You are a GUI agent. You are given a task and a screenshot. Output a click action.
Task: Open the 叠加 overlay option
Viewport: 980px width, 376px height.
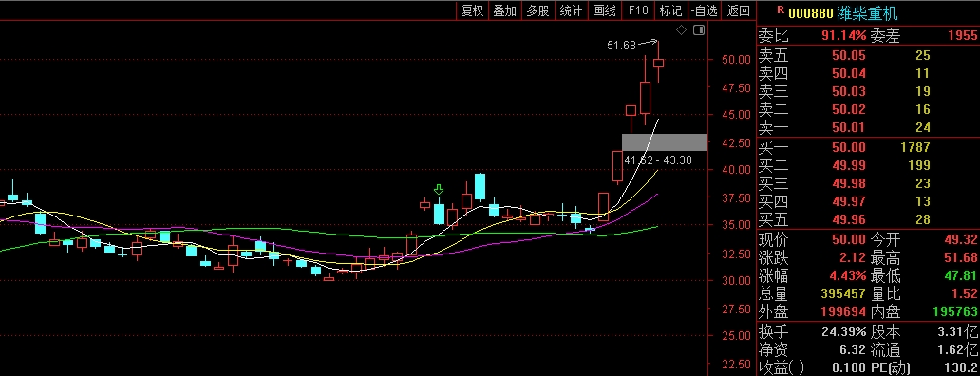[x=505, y=10]
